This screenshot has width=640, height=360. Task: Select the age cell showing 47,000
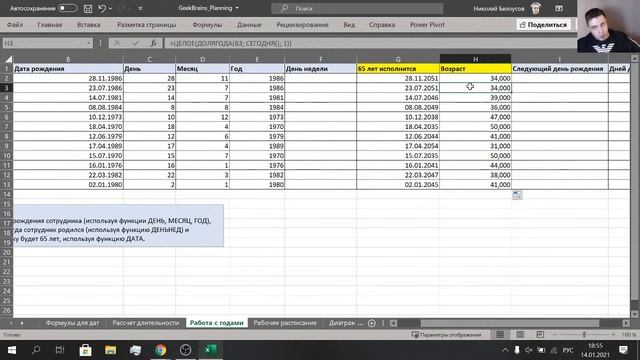pyautogui.click(x=476, y=117)
